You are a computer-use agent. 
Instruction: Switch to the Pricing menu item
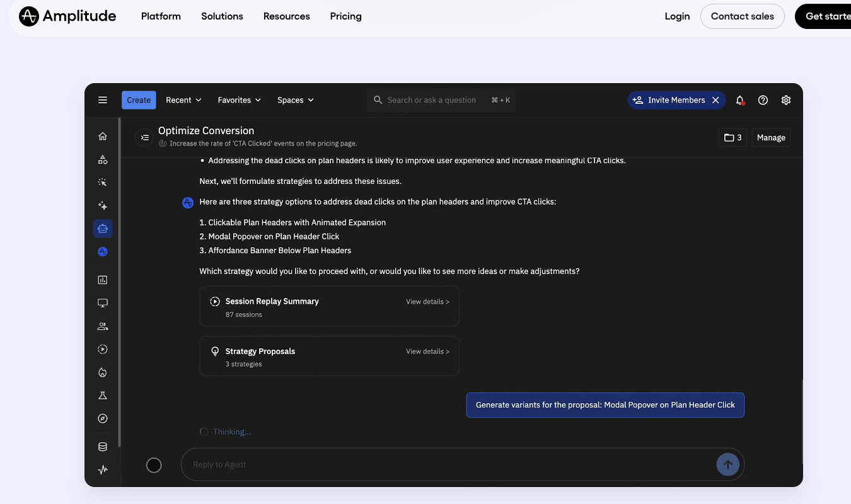click(345, 16)
